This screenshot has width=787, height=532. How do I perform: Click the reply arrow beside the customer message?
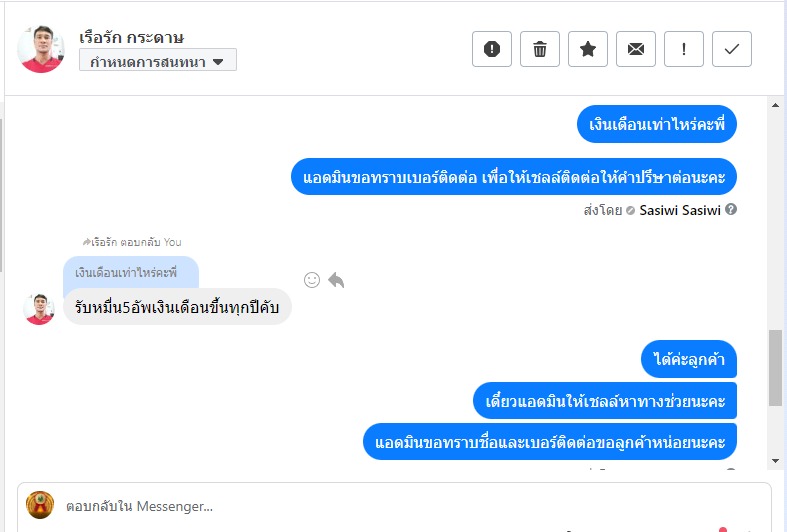pyautogui.click(x=336, y=280)
